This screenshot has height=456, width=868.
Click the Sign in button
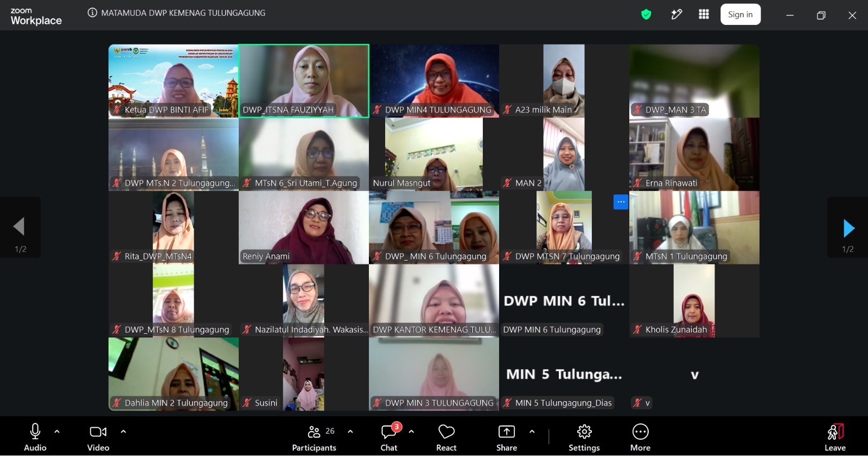[741, 15]
